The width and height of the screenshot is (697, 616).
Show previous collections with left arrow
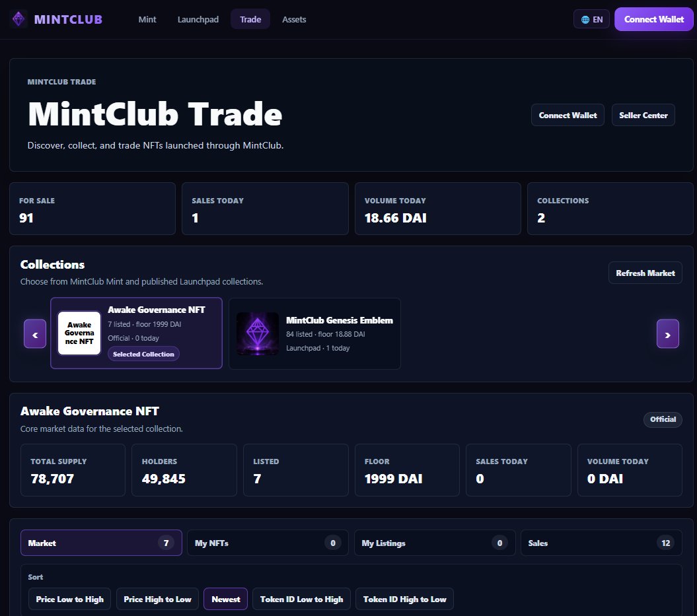pos(35,334)
